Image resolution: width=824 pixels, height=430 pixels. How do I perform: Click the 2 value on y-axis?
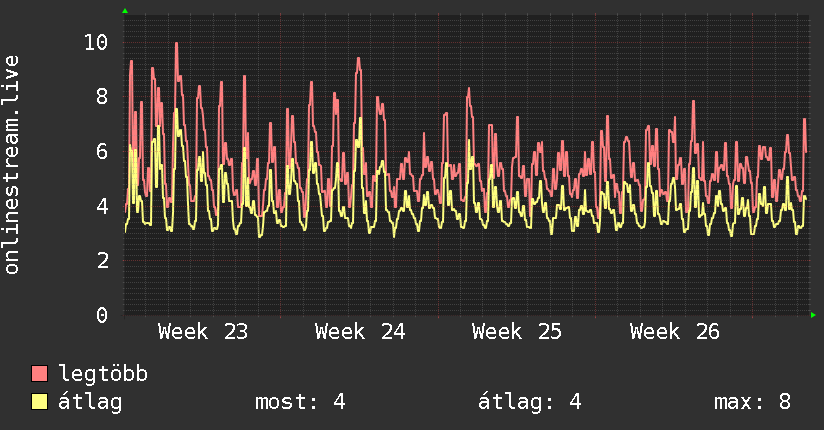102,260
